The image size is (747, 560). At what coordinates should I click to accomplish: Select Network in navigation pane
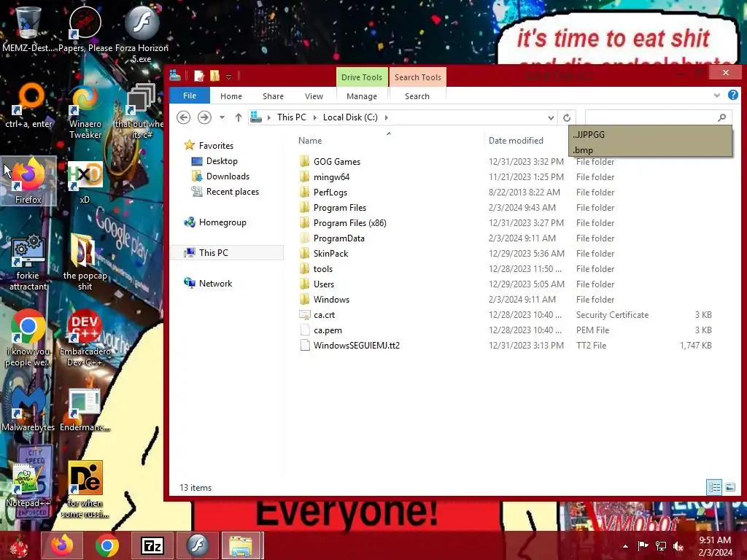pyautogui.click(x=215, y=284)
